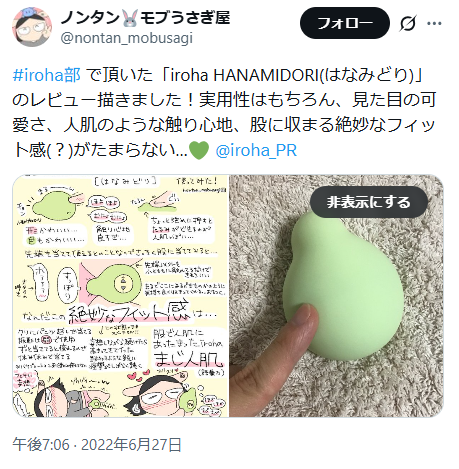Click the rabbit emoji in display name
459x469 pixels.
pyautogui.click(x=130, y=18)
